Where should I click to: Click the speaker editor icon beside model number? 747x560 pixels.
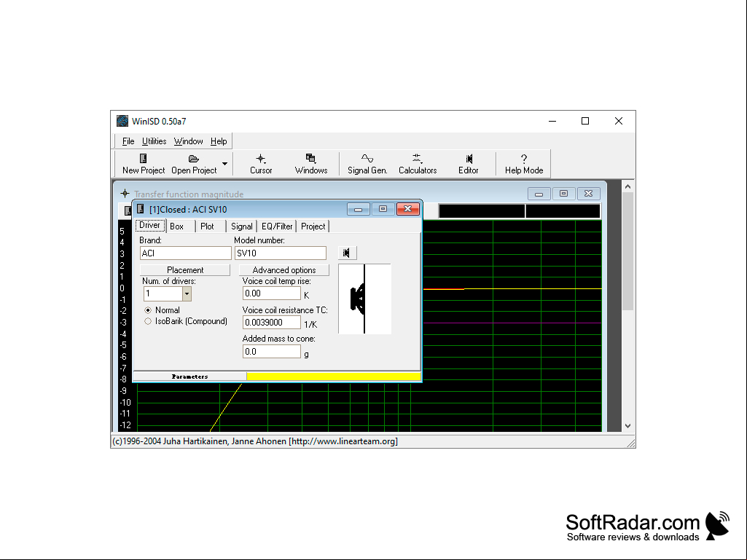[x=347, y=253]
